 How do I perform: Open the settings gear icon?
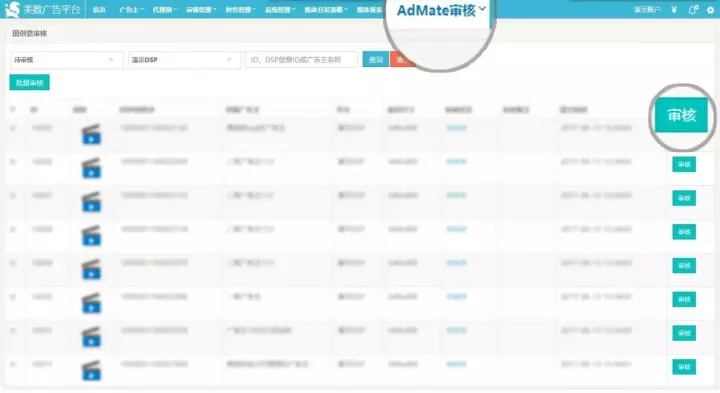click(x=710, y=9)
